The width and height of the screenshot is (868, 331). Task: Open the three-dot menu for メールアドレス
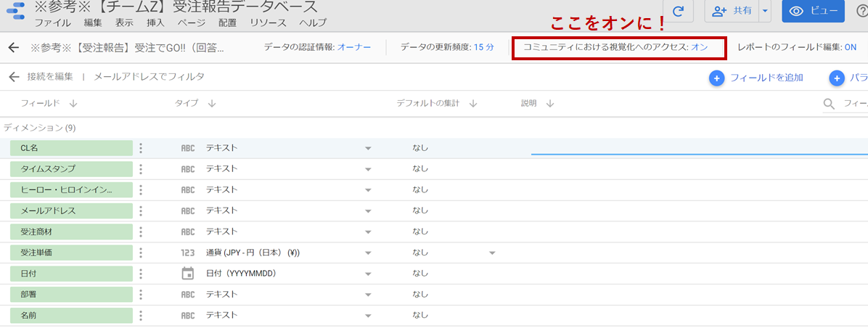pyautogui.click(x=142, y=211)
